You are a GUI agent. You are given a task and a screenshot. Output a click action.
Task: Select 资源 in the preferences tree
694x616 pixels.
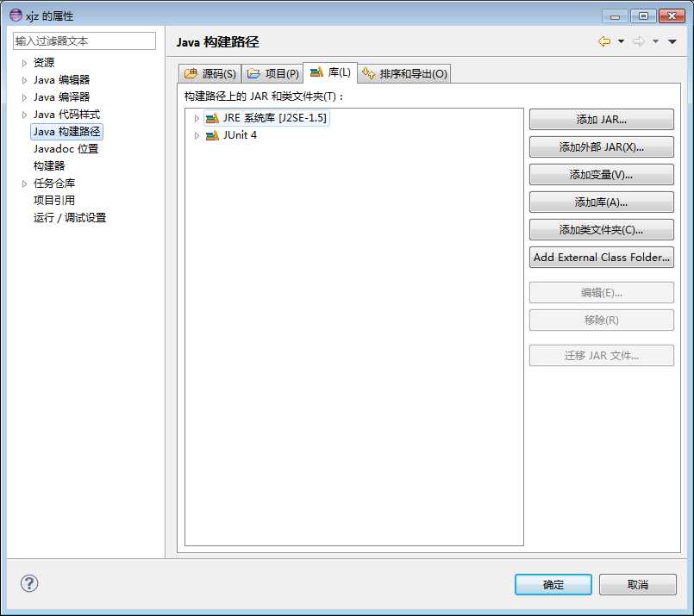coord(44,63)
